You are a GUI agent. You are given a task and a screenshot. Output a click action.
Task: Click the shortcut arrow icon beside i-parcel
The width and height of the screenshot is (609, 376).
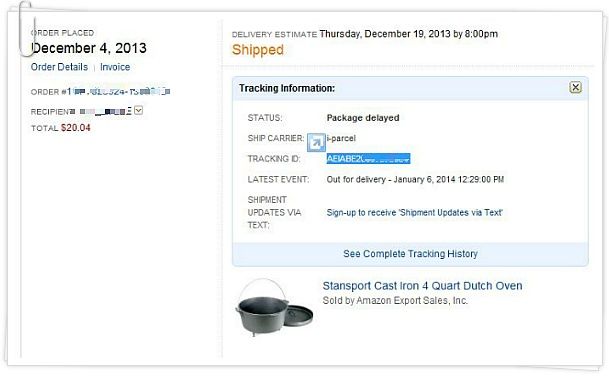316,142
